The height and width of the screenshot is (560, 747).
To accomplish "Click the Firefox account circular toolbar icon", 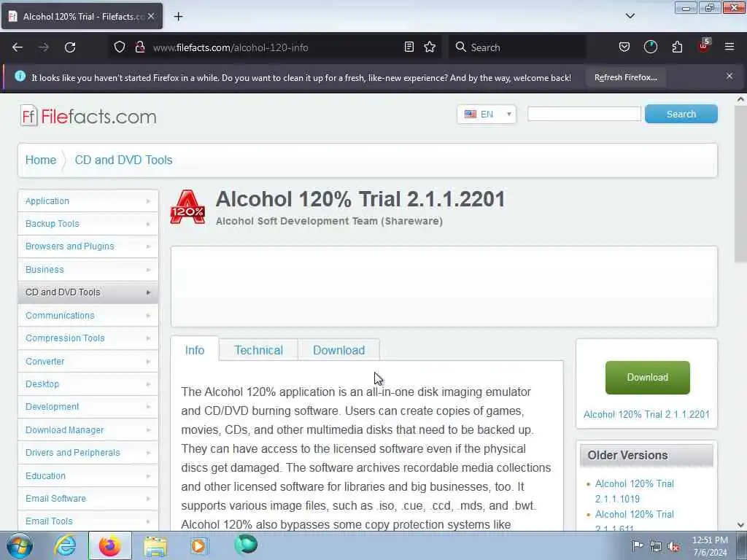I will click(x=650, y=47).
